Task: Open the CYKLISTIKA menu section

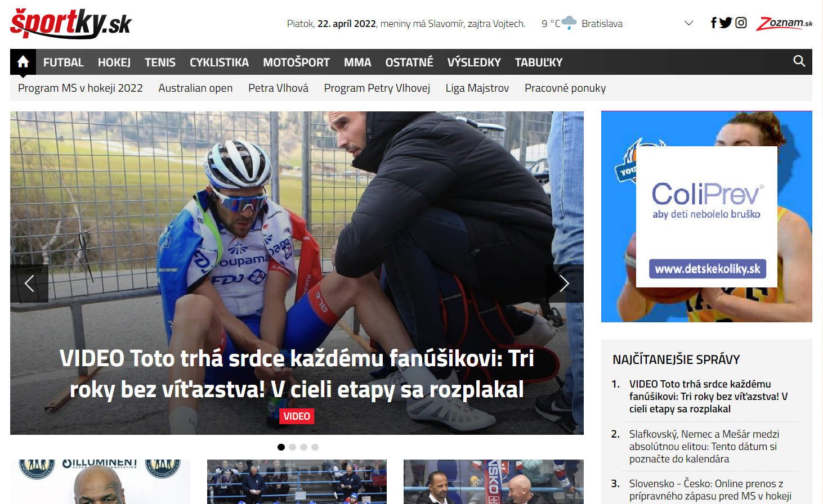Action: pos(219,62)
